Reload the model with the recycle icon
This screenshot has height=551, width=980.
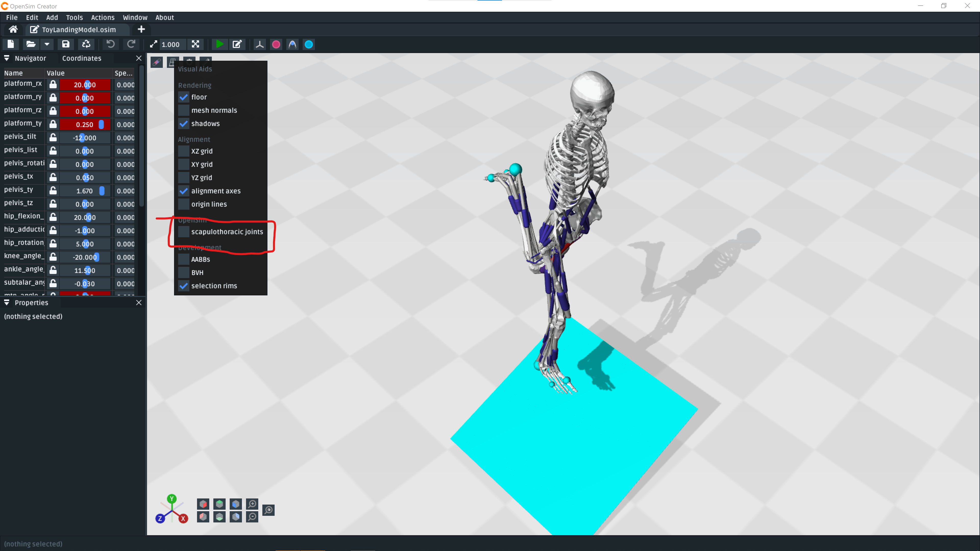86,44
